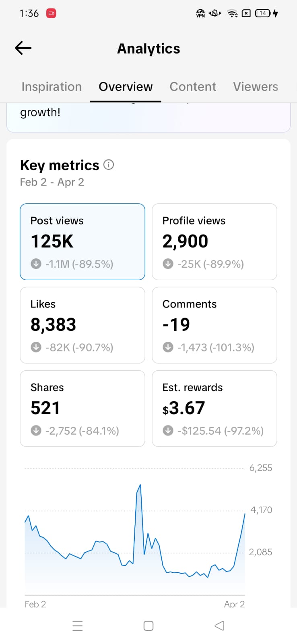The image size is (297, 644).
Task: Switch to the Inspiration tab
Action: click(x=52, y=87)
